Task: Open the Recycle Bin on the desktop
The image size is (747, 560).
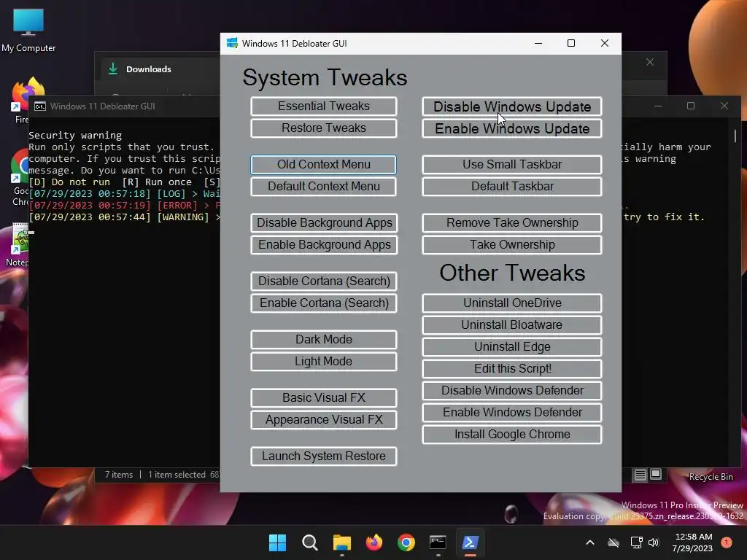Action: (711, 477)
